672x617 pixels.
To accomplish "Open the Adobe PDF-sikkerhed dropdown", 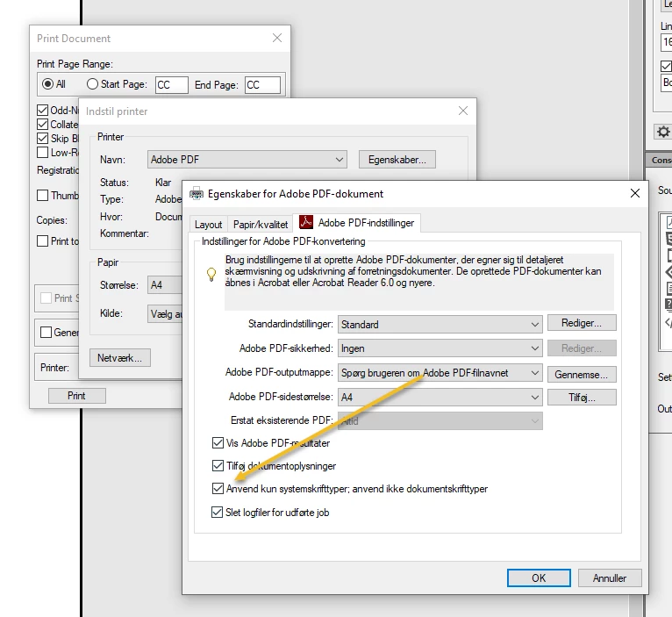I will click(x=440, y=348).
